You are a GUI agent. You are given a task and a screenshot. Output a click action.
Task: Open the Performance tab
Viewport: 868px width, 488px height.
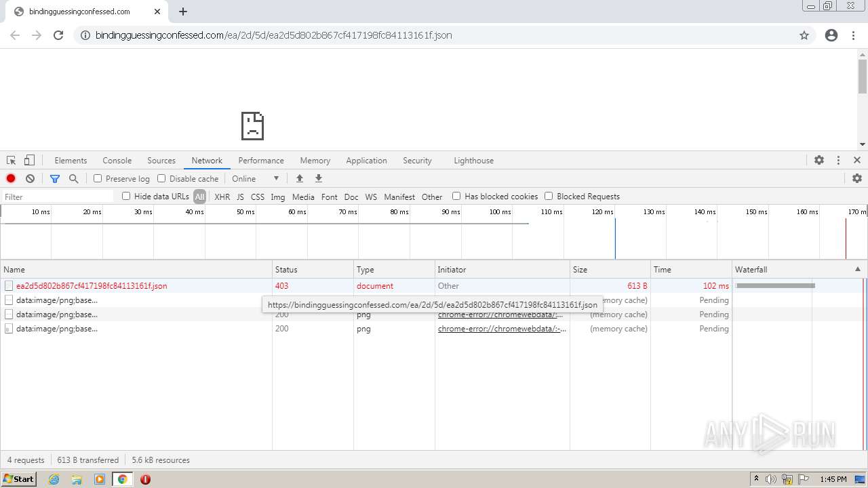pos(261,161)
